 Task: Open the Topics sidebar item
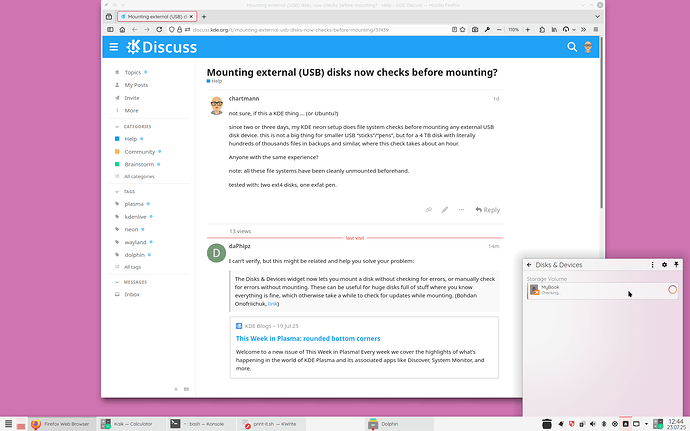132,72
